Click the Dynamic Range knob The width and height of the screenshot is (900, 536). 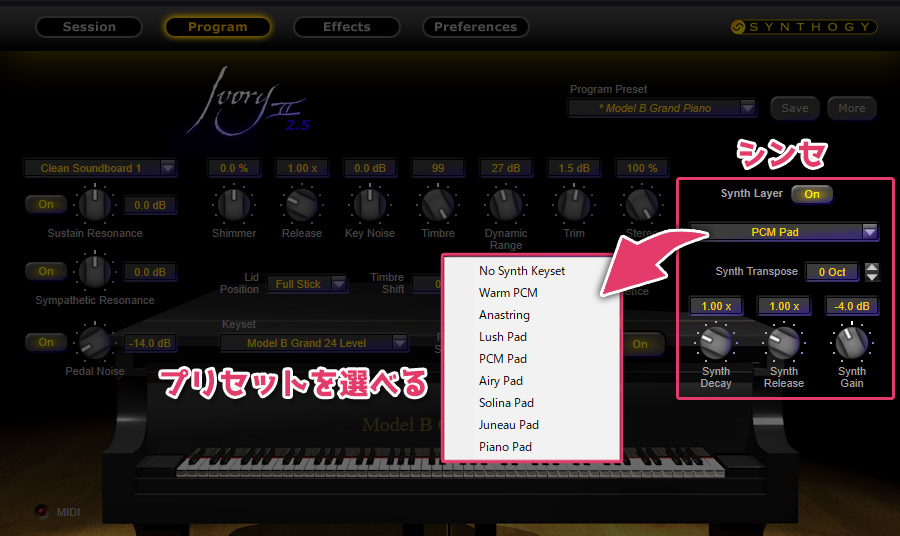click(506, 204)
